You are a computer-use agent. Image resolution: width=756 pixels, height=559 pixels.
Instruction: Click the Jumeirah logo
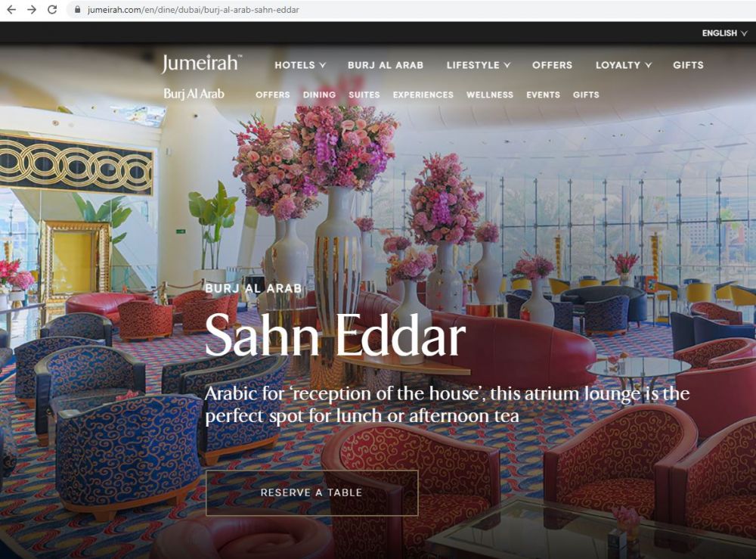(x=201, y=64)
